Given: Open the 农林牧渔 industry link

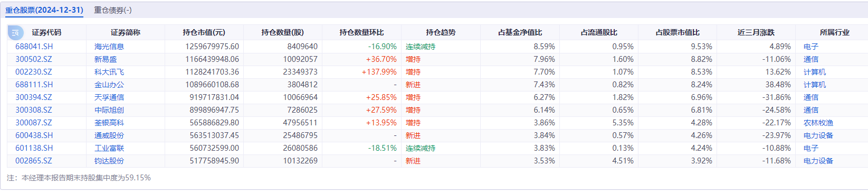Looking at the screenshot, I should point(818,123).
